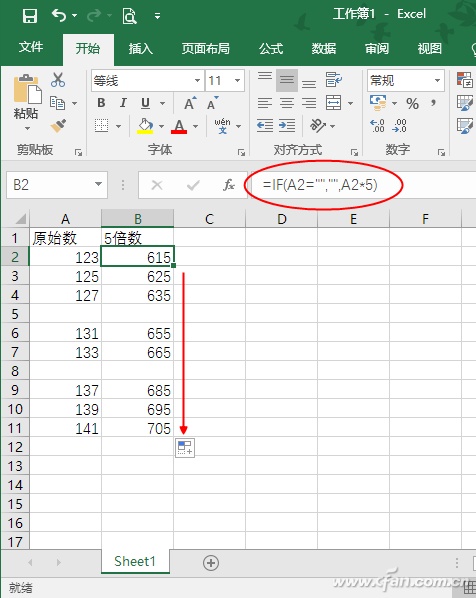Click the Paste clipboard icon
Viewport: 476px width, 598px height.
click(27, 89)
